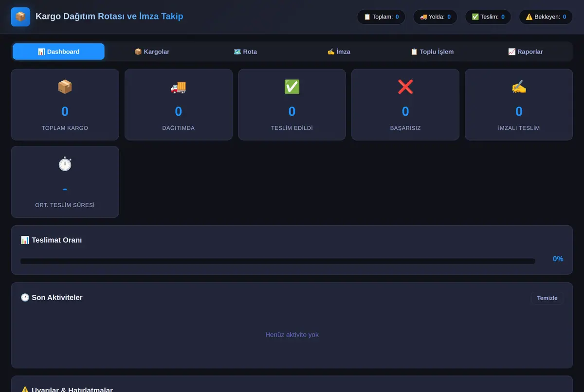Click the Kargo Dağıtım Rotası ve İmza Takip title

point(109,17)
